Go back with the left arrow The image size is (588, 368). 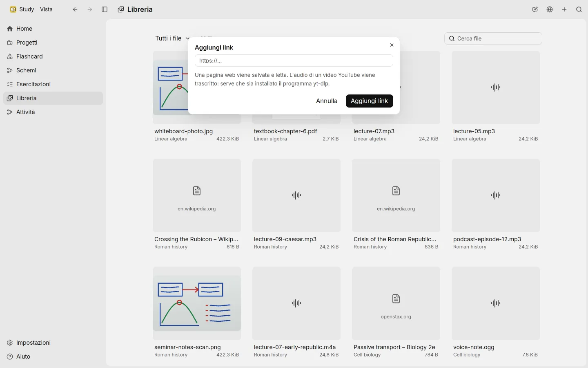coord(75,9)
